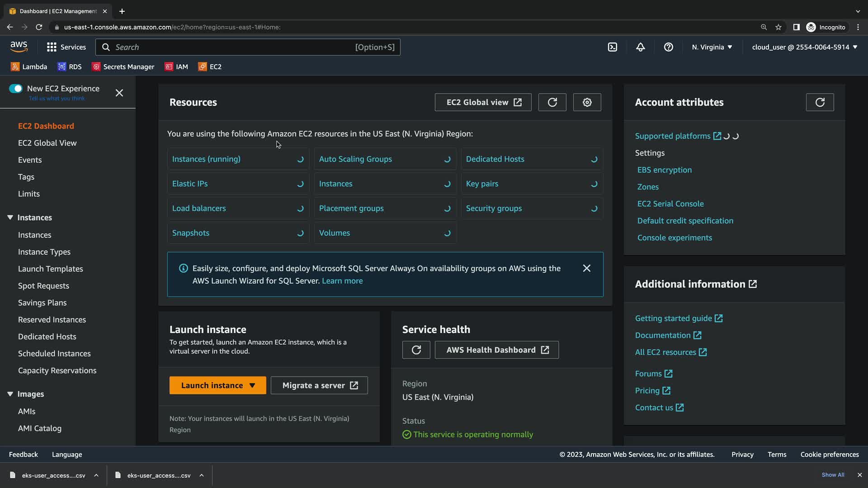Open the Launch instance dropdown arrow

click(x=252, y=385)
